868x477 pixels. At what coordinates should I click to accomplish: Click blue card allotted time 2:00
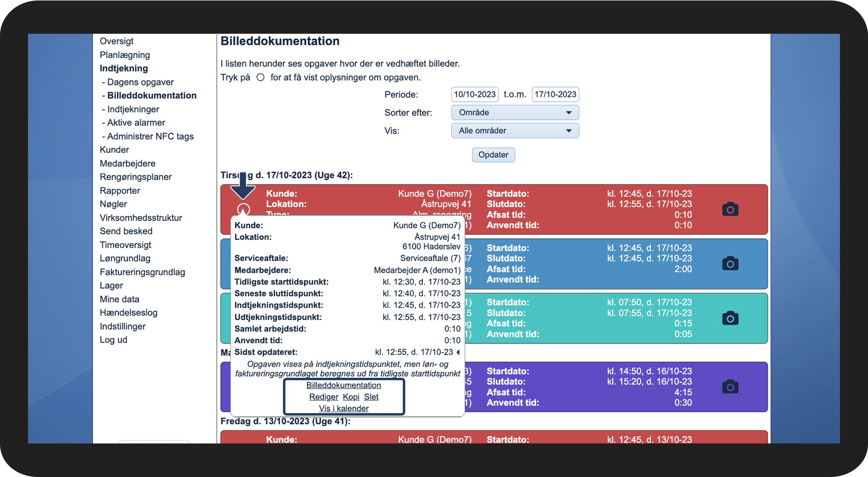(683, 269)
